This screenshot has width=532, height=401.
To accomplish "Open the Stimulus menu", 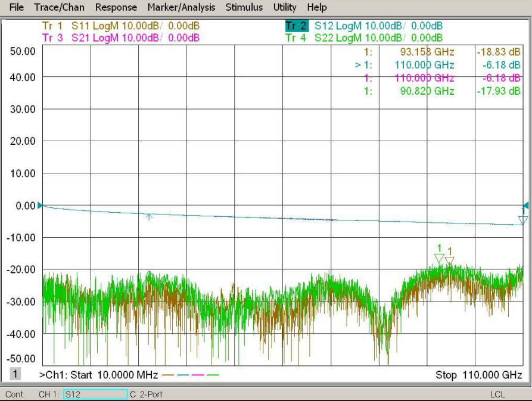I will (x=244, y=8).
